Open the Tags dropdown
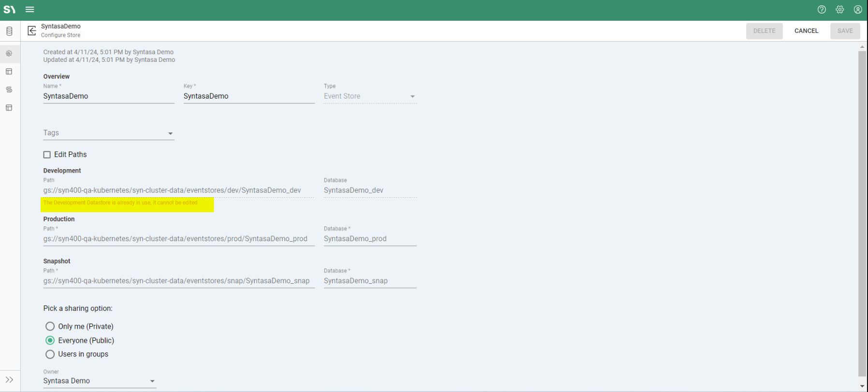Screen dimensions: 868x392 click(x=108, y=133)
